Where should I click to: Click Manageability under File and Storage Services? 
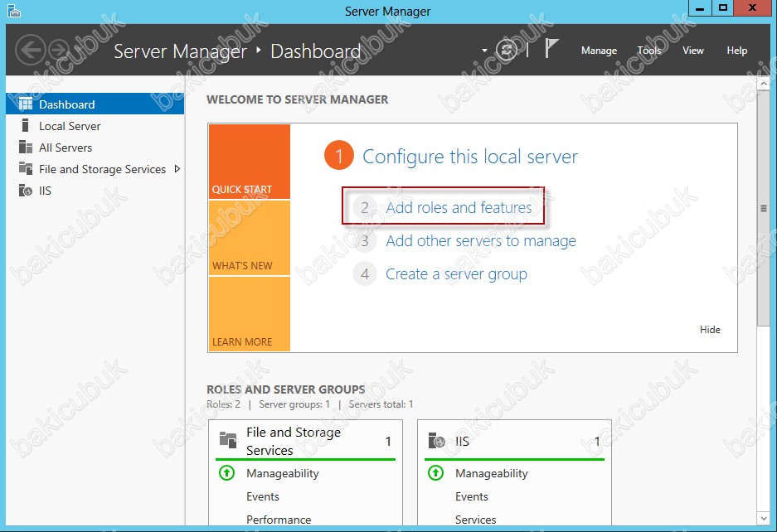[x=283, y=473]
